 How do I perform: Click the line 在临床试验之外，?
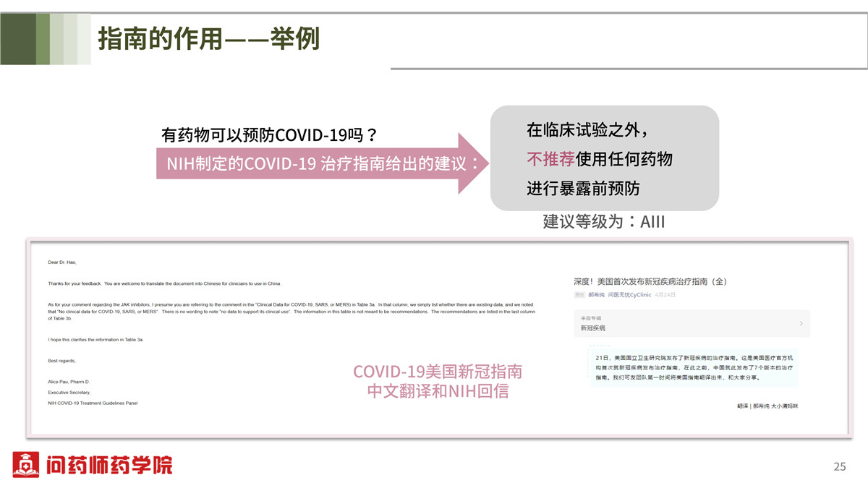[x=587, y=131]
